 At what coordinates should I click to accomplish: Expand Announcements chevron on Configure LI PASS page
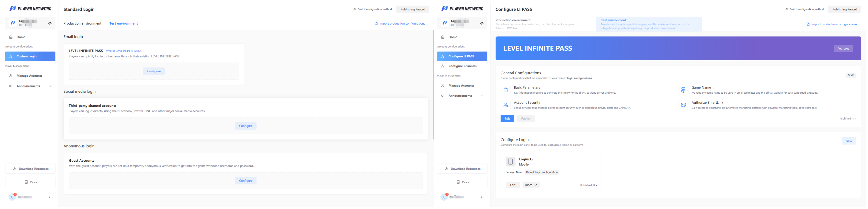coord(482,96)
